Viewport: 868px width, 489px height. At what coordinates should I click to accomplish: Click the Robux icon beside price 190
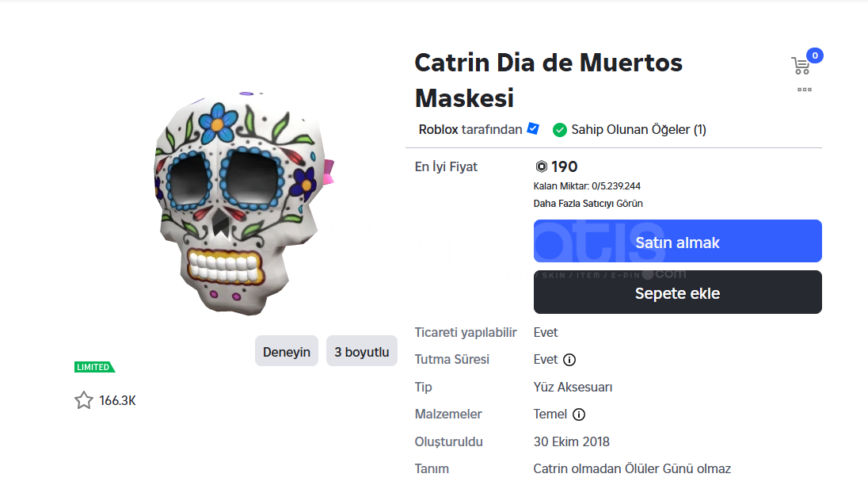(x=542, y=166)
